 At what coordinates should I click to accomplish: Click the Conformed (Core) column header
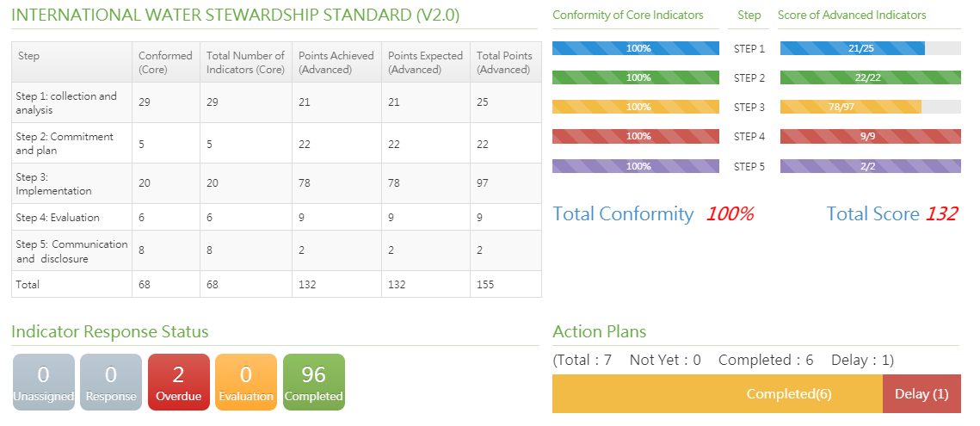[x=165, y=62]
